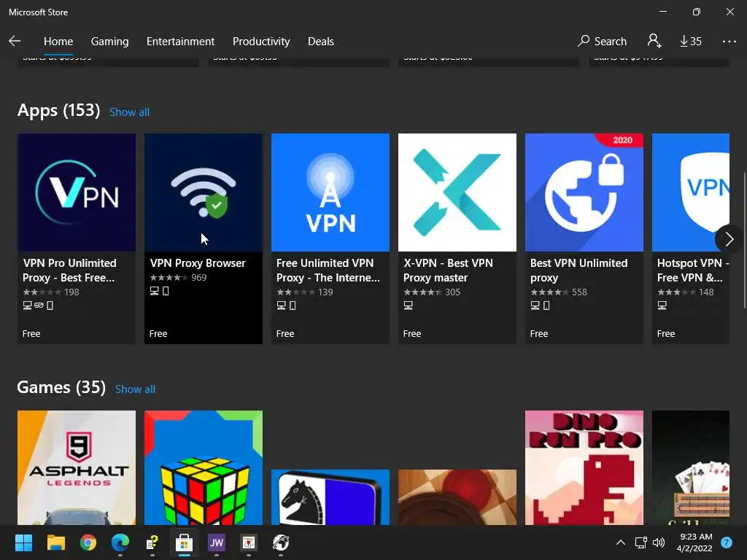Open the Windows Start button

click(x=23, y=542)
